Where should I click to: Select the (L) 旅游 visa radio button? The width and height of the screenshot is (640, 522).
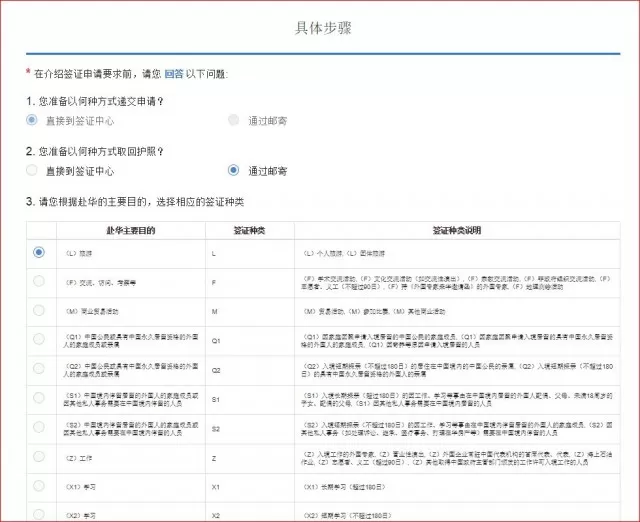pyautogui.click(x=39, y=252)
